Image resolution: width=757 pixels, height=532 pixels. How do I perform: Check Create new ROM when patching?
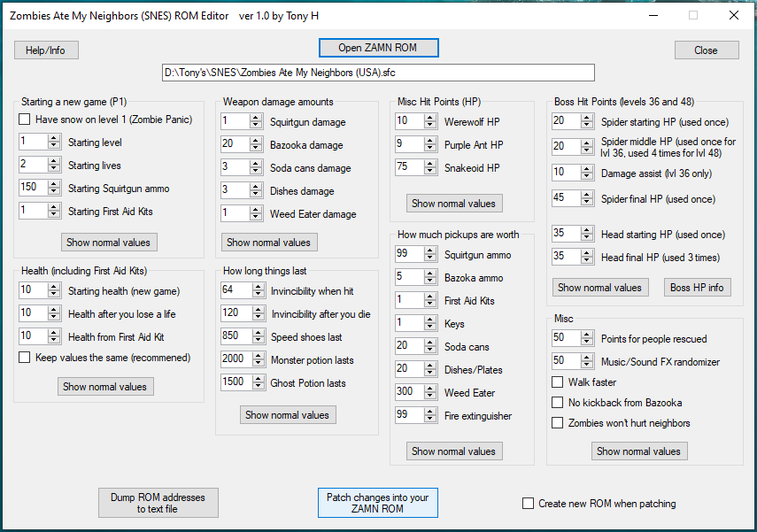pyautogui.click(x=529, y=504)
